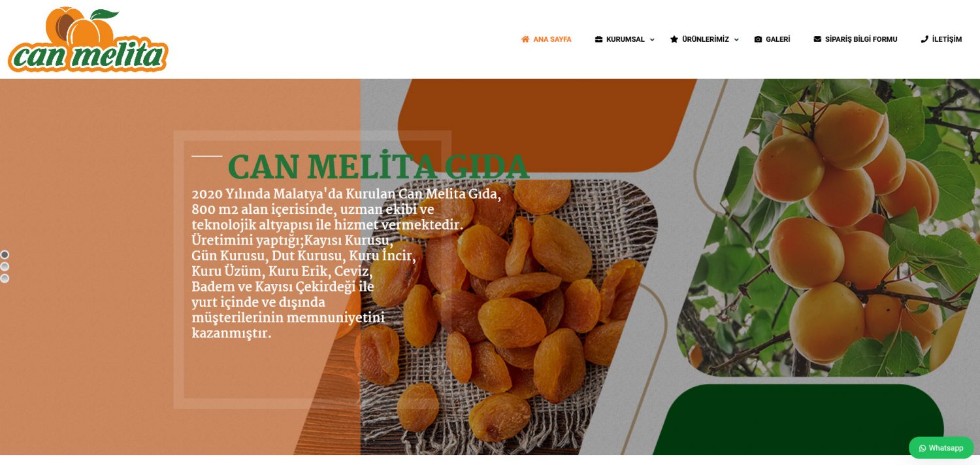The height and width of the screenshot is (465, 980).
Task: Click the camera icon next to Galeri
Action: tap(758, 39)
